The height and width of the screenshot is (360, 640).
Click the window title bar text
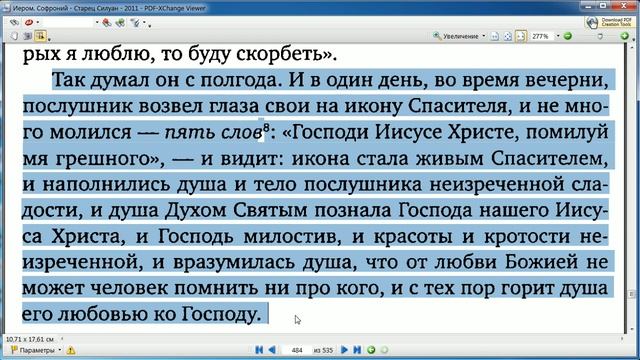point(109,7)
